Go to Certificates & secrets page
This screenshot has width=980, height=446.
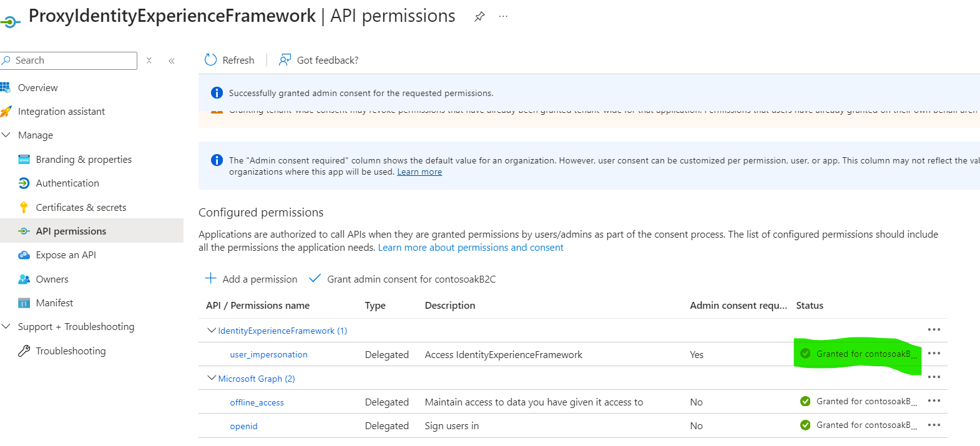81,207
